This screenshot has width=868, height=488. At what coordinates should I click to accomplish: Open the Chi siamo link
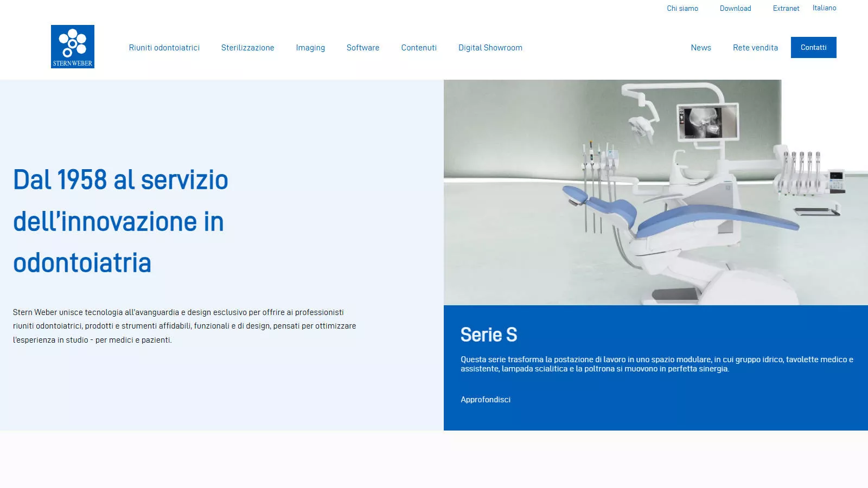(682, 8)
